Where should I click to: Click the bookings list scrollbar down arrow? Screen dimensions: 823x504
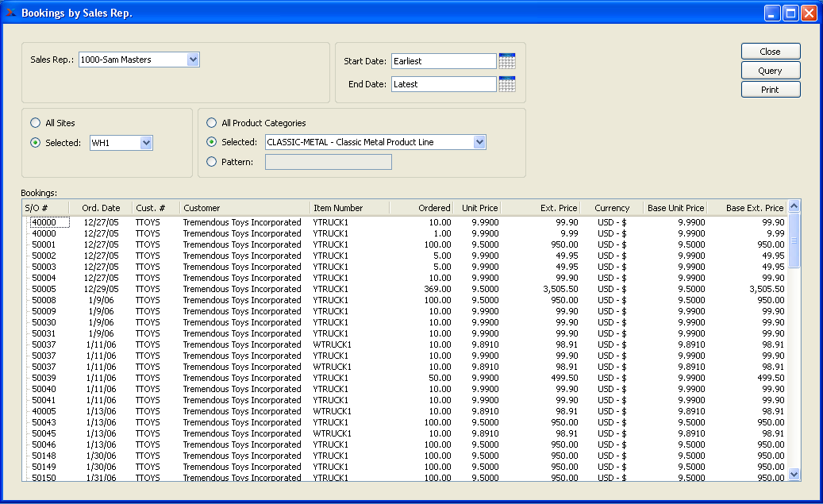tap(794, 474)
